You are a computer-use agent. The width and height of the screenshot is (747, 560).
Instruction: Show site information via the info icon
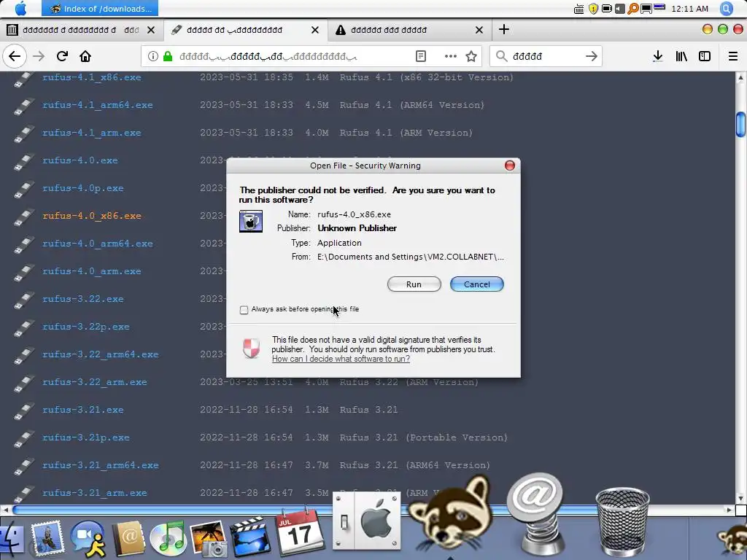[x=153, y=56]
